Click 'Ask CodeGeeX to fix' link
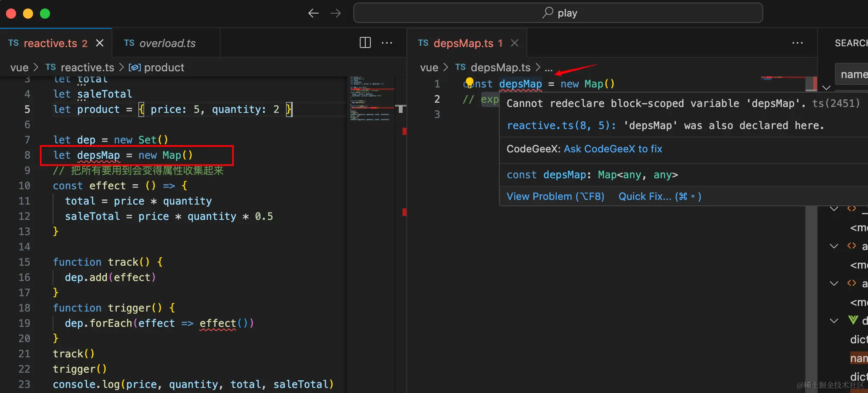The height and width of the screenshot is (393, 868). coord(613,149)
